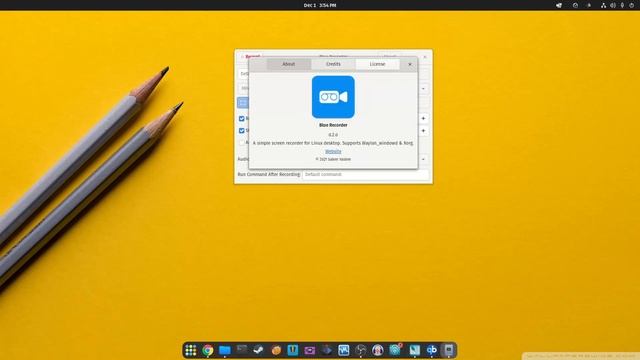Expand the format dropdown arrow in main window
This screenshot has width=640, height=360.
coord(423,89)
